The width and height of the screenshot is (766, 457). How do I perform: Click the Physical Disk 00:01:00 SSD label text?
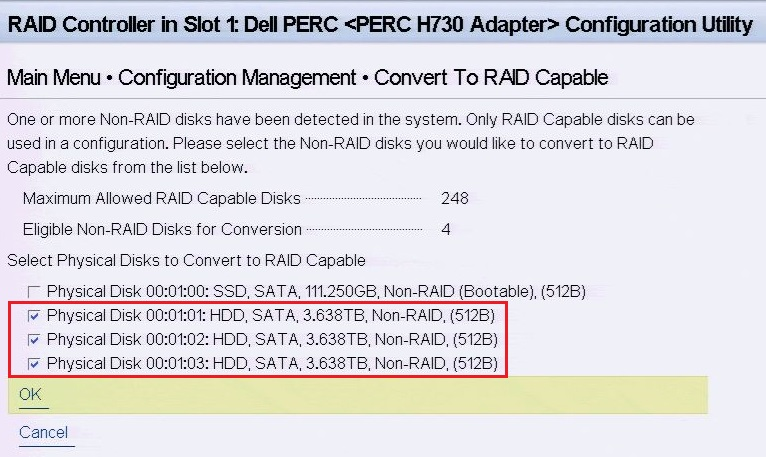[316, 292]
